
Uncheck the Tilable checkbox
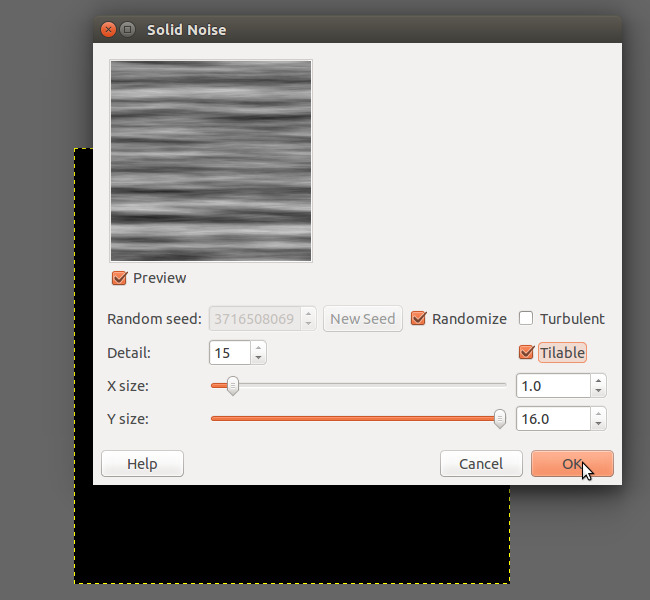[x=526, y=352]
